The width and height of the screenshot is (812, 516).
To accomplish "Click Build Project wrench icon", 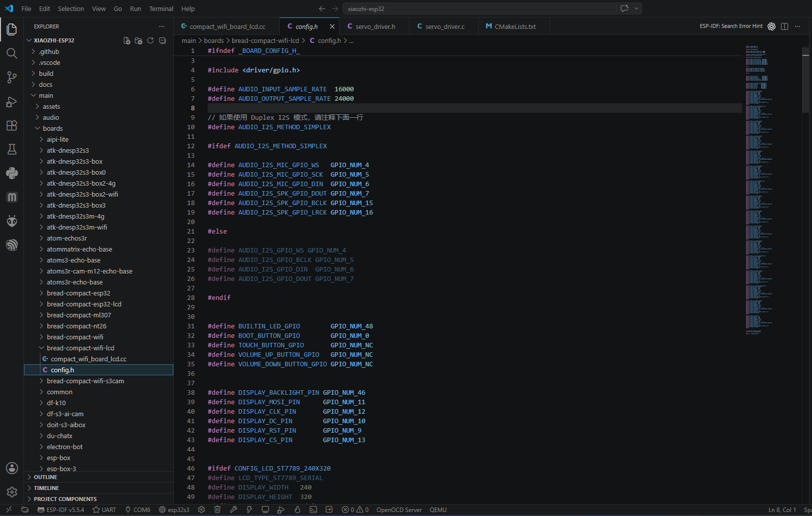I will point(233,510).
